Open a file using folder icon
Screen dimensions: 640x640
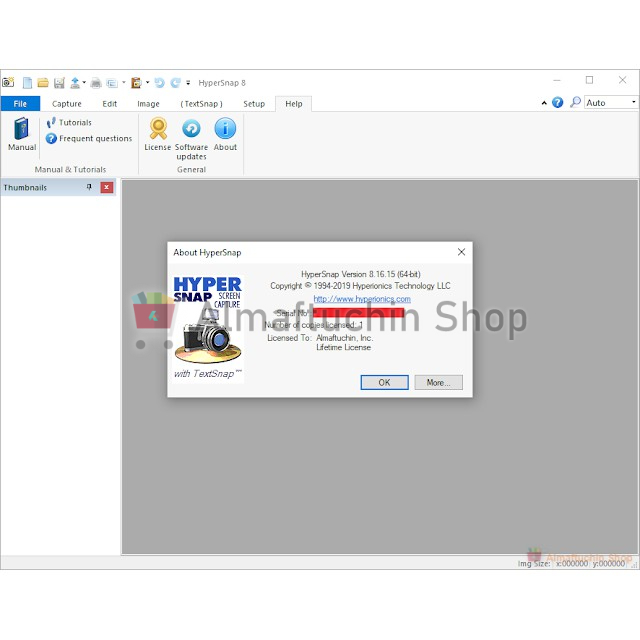click(43, 83)
